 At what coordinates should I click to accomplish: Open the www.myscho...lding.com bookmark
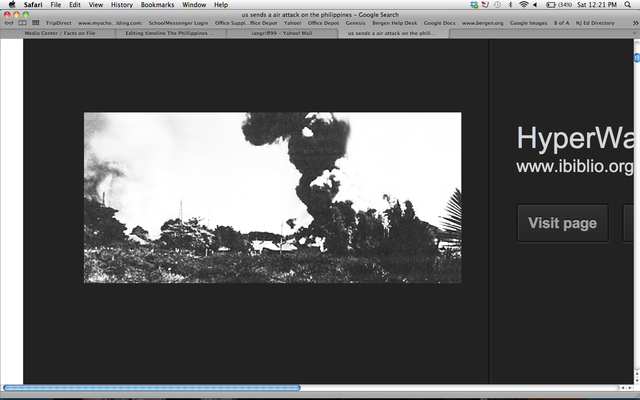110,23
